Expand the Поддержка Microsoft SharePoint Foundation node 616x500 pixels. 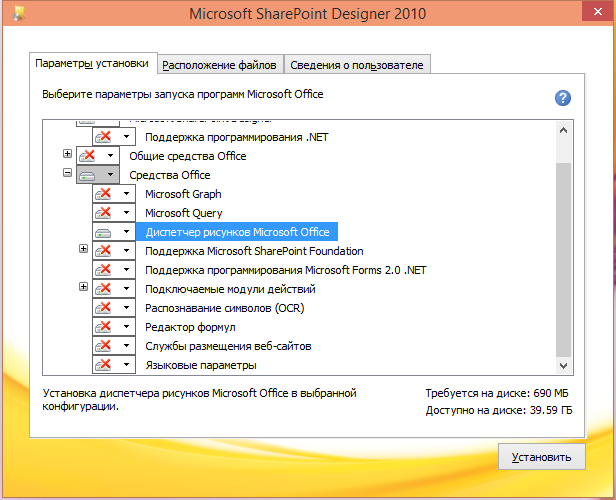click(84, 250)
